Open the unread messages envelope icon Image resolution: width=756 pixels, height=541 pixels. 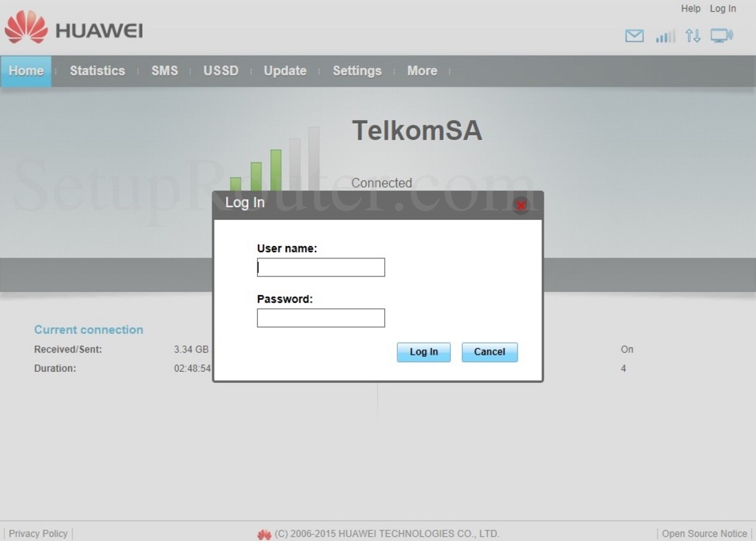[x=634, y=36]
